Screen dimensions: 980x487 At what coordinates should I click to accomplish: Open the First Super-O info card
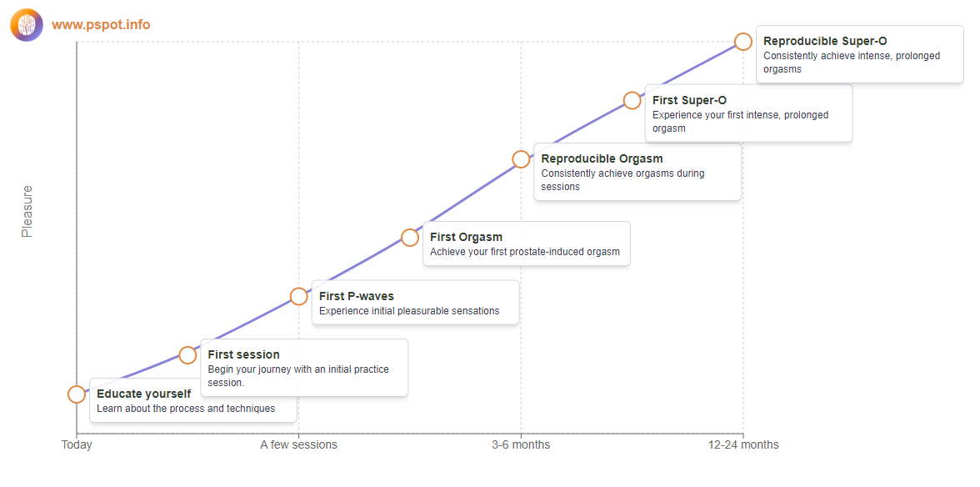pyautogui.click(x=748, y=113)
